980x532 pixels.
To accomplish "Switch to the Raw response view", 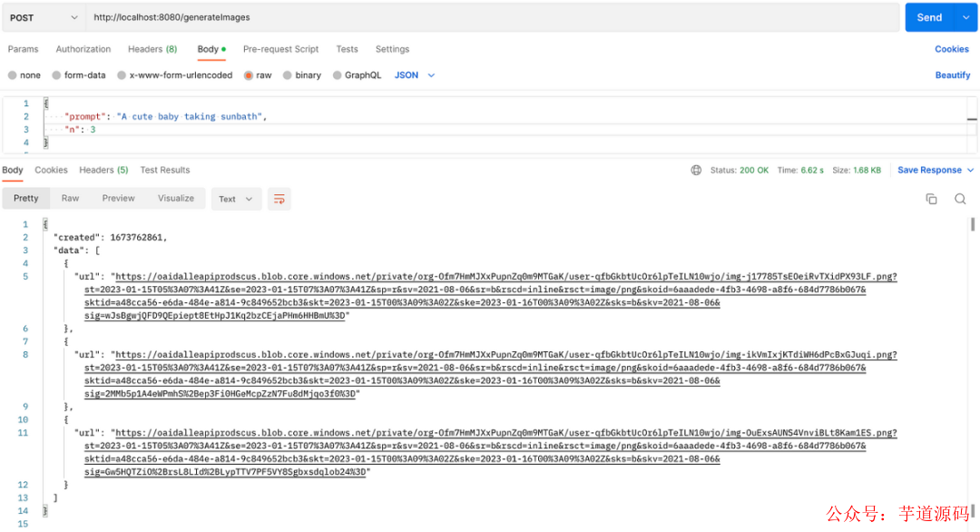I will click(x=70, y=198).
